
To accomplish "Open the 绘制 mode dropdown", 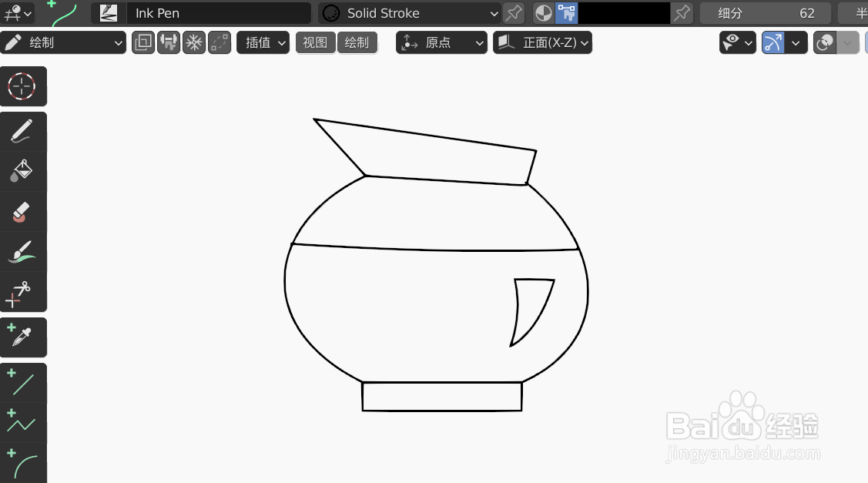I will click(63, 42).
